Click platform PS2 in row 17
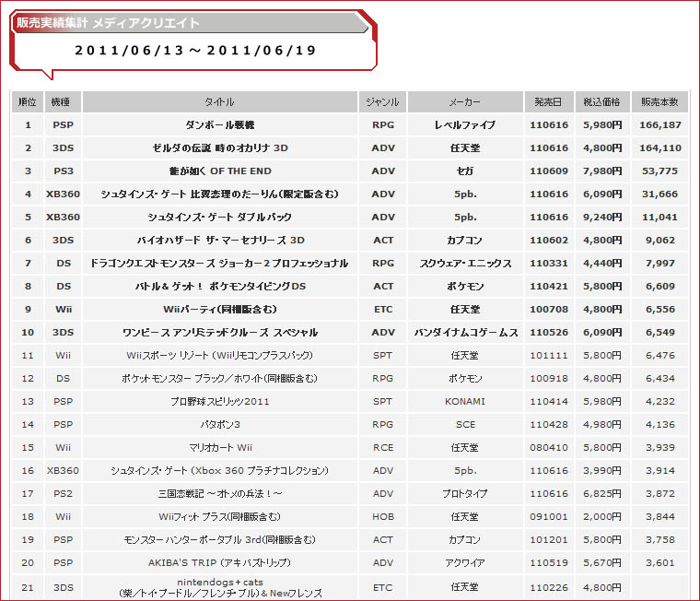This screenshot has height=601, width=700. click(63, 494)
